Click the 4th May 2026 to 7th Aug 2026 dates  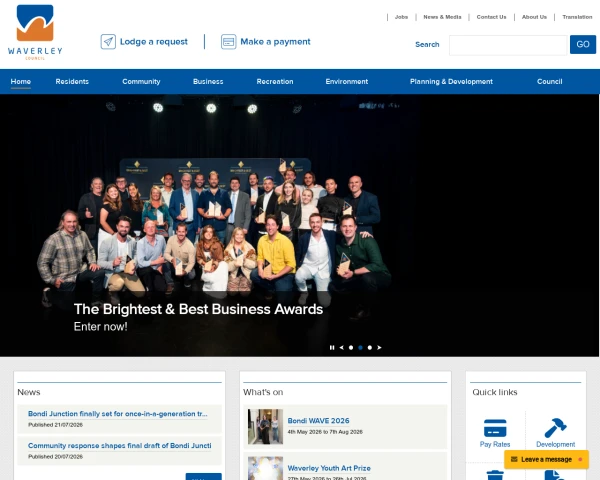[325, 432]
